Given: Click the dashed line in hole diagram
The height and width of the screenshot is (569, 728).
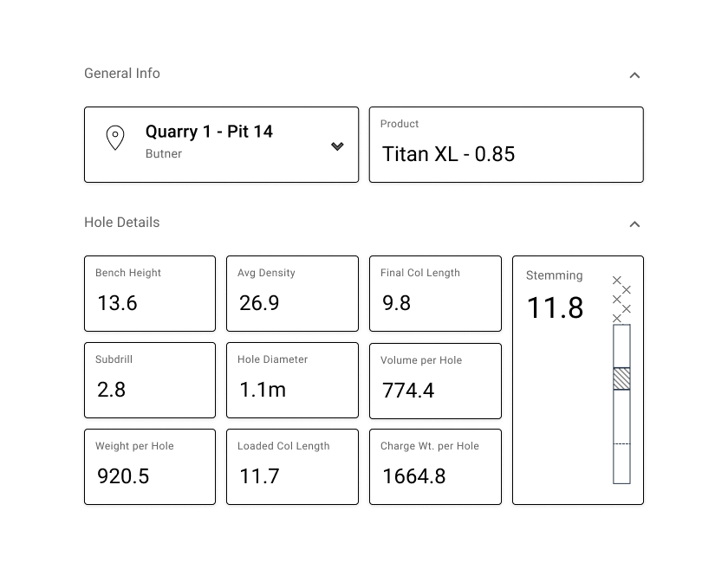Looking at the screenshot, I should click(x=621, y=444).
